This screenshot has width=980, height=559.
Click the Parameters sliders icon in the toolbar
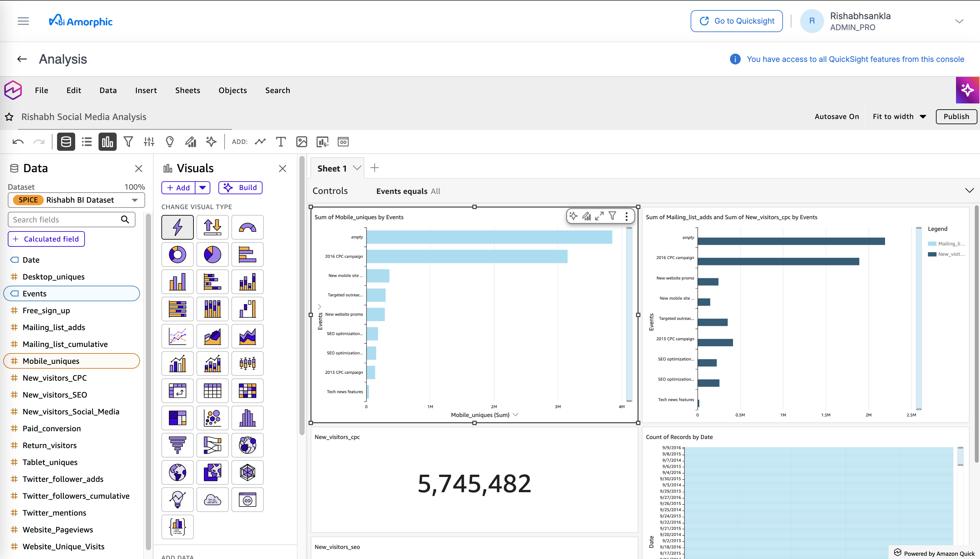coord(149,142)
